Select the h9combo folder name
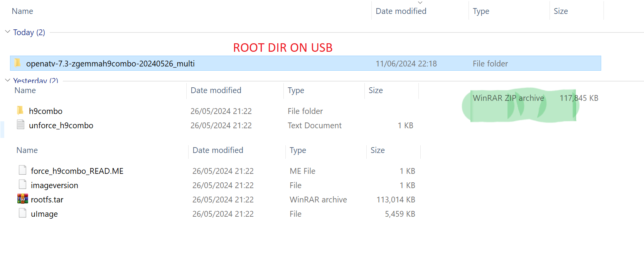Image resolution: width=644 pixels, height=265 pixels. click(x=46, y=111)
